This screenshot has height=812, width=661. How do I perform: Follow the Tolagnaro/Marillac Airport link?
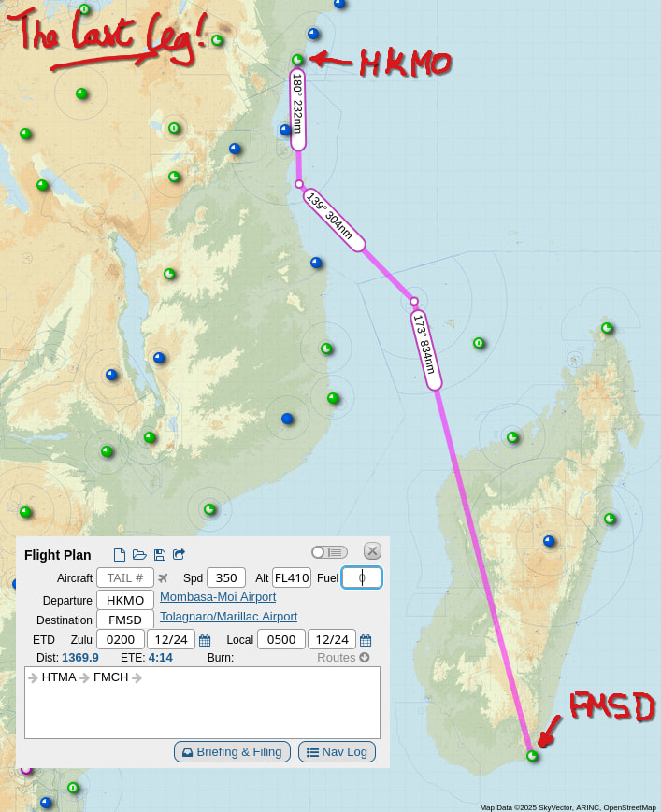(228, 616)
